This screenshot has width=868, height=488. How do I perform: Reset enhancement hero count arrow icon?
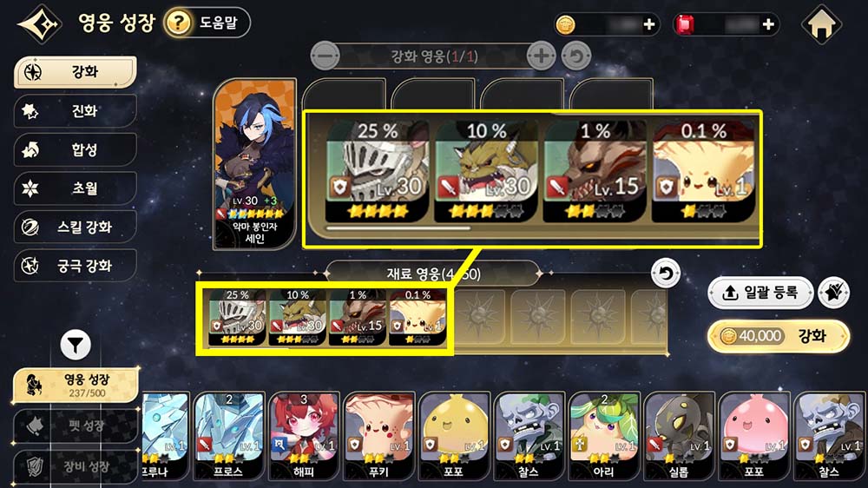(576, 56)
